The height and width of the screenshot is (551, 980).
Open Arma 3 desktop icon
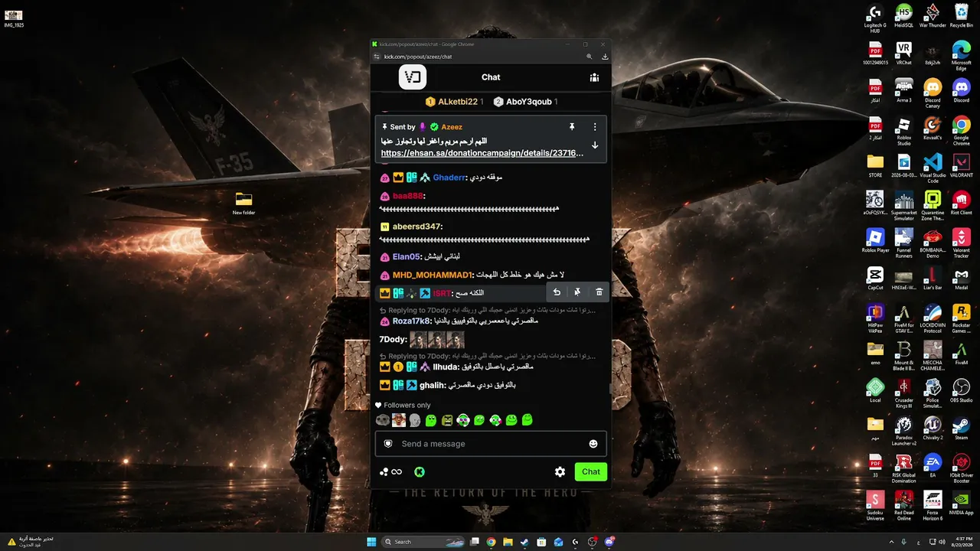[x=904, y=90]
